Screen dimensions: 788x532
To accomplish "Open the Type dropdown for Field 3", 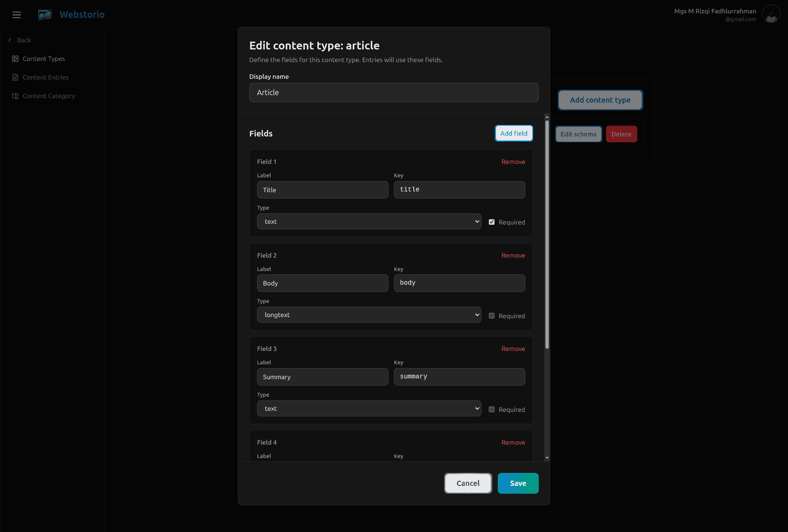I will pyautogui.click(x=369, y=409).
